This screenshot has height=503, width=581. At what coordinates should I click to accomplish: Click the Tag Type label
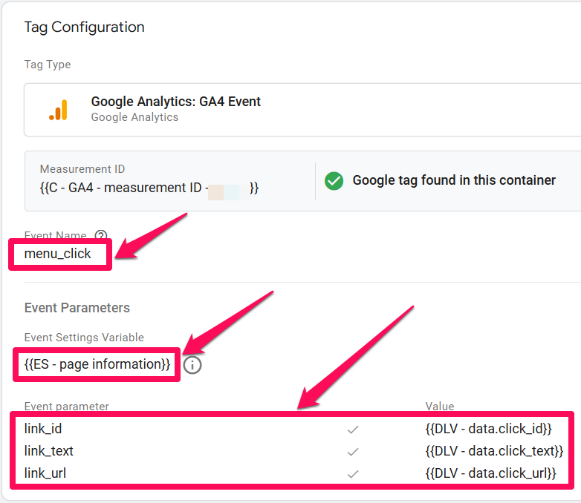[47, 64]
